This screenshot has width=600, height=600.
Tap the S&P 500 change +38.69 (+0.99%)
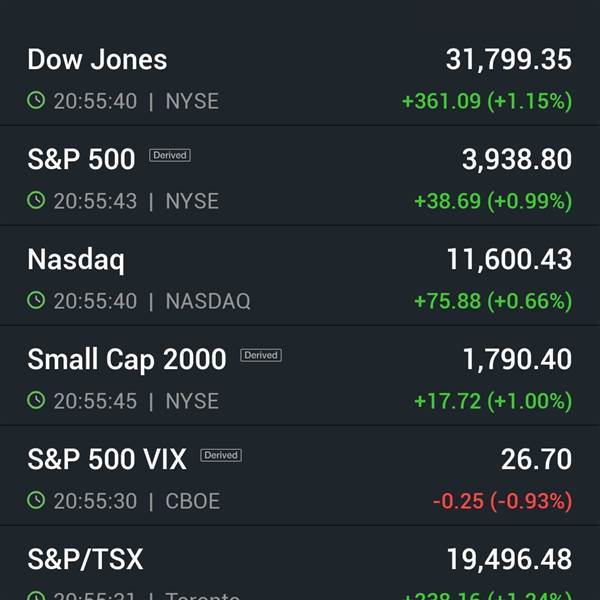[493, 201]
